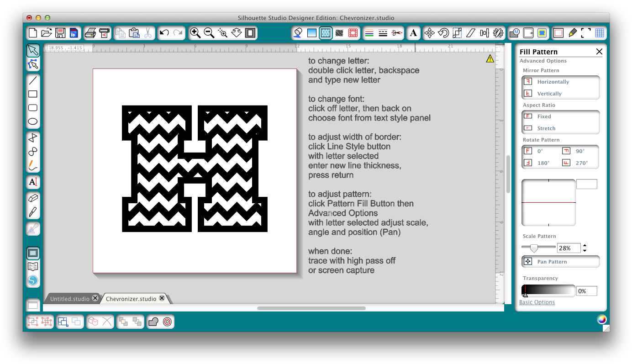The image size is (632, 364).
Task: Click the Scale Pattern slider handle
Action: 533,248
